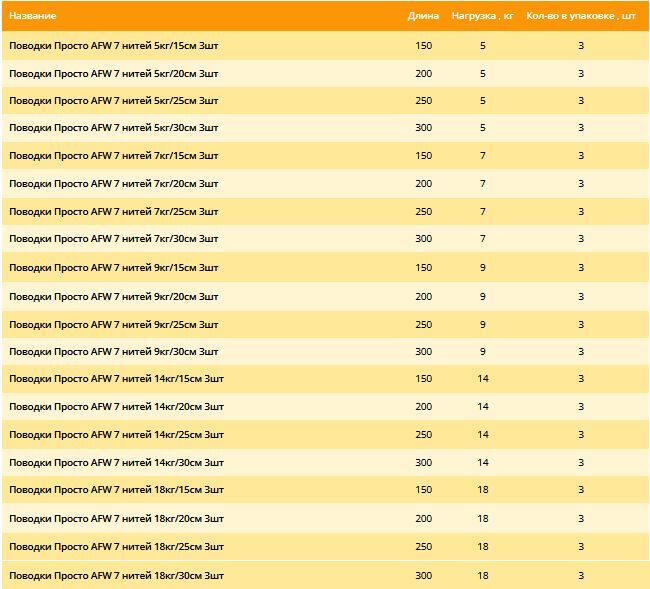Click the Название column header
650x589 pixels.
32,16
